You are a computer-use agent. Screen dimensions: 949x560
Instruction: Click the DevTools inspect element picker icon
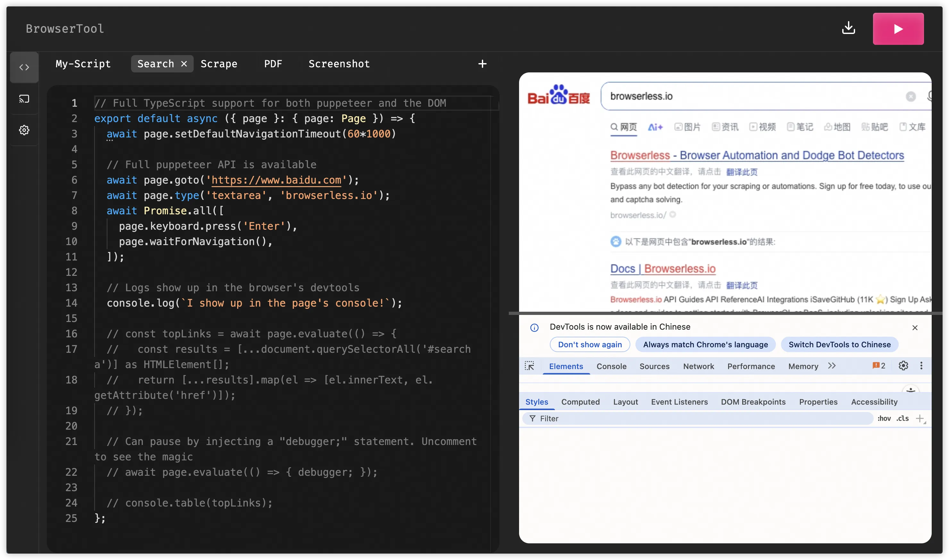(x=529, y=366)
